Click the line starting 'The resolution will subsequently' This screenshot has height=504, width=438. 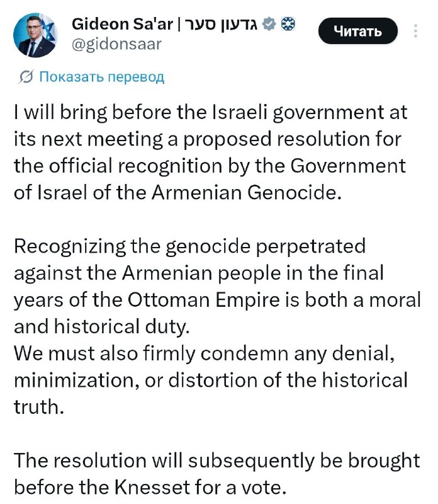(x=217, y=461)
